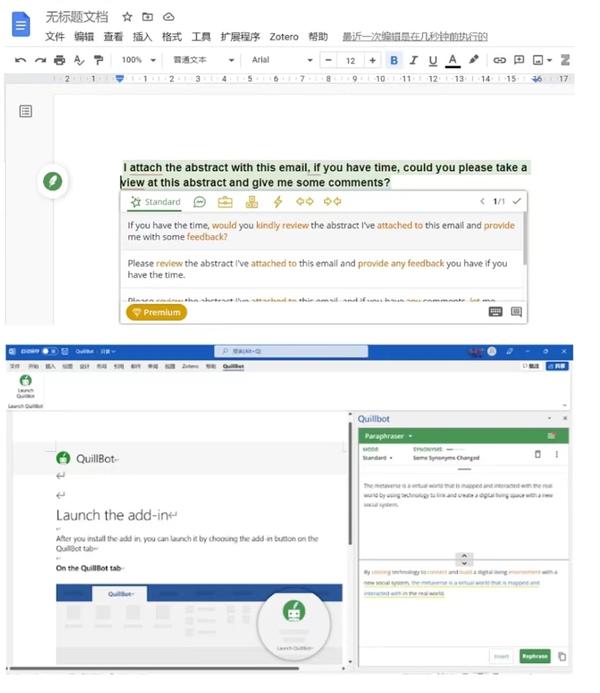The height and width of the screenshot is (693, 600).
Task: Click the blue Share button in Word
Action: 557,366
